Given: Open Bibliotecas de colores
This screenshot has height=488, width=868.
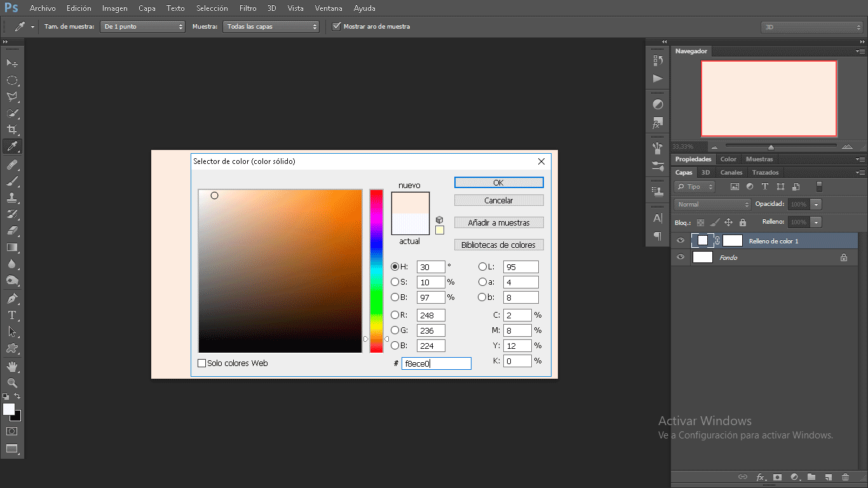Looking at the screenshot, I should pos(499,245).
